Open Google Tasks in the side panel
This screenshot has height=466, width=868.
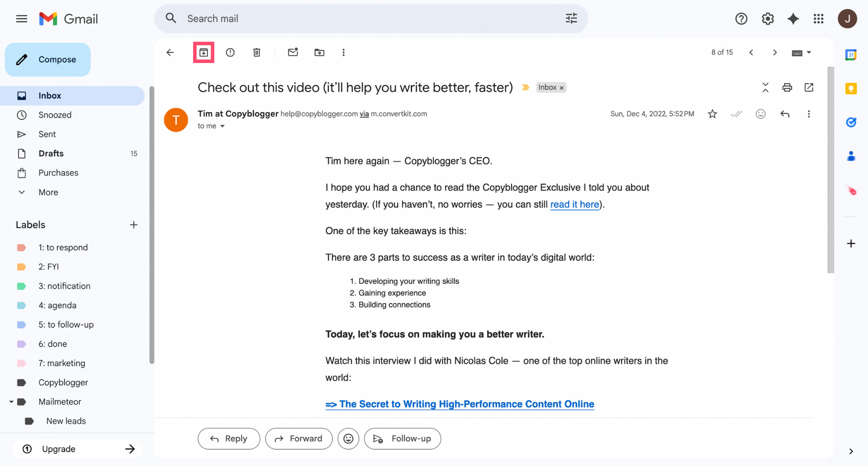pyautogui.click(x=851, y=122)
